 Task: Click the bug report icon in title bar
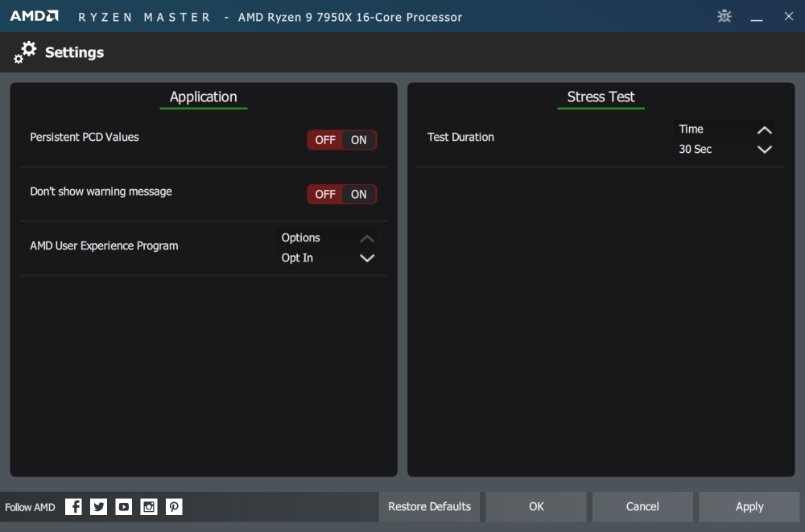coord(724,16)
